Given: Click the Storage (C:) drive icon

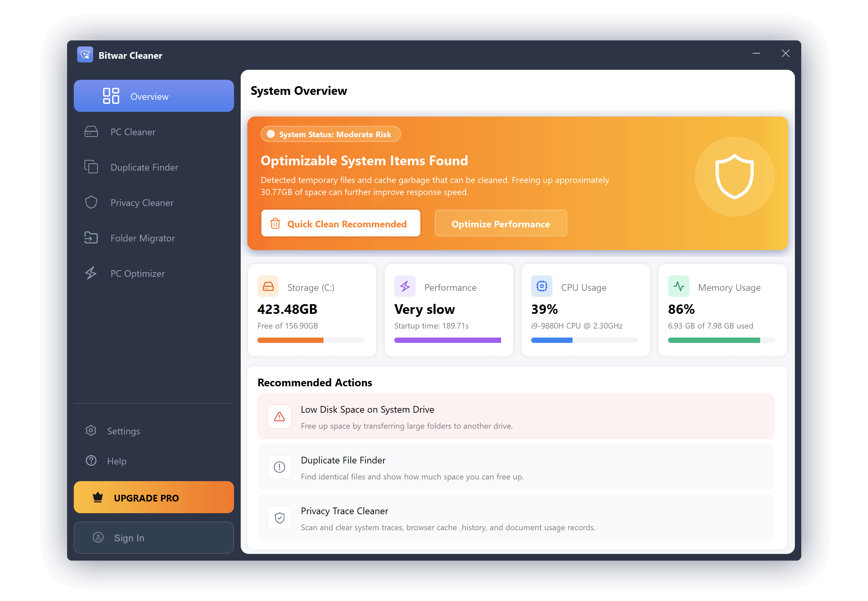Looking at the screenshot, I should click(268, 286).
